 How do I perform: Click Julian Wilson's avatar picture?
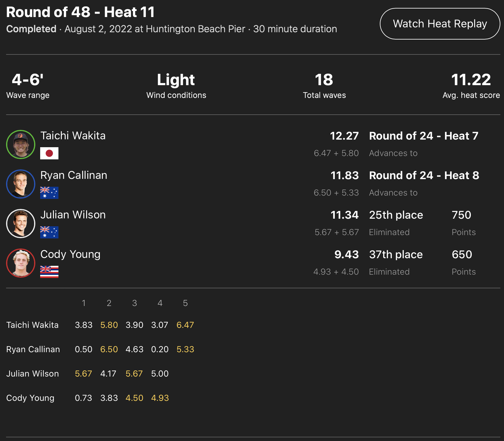coord(21,224)
